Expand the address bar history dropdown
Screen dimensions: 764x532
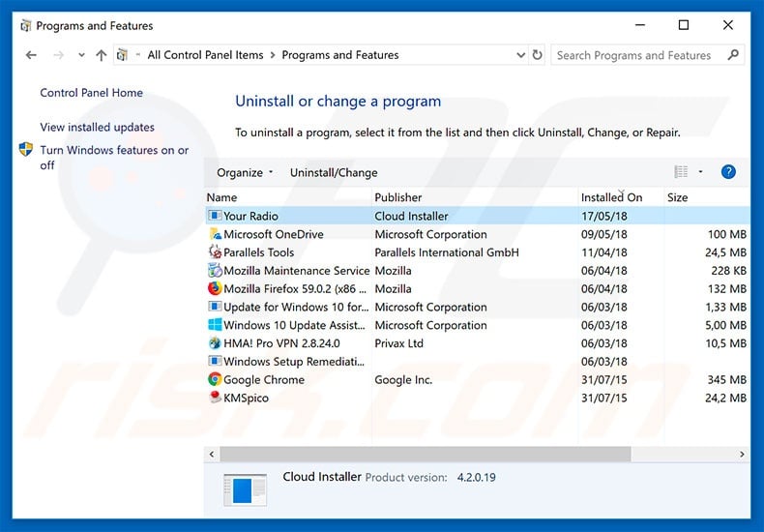tap(520, 55)
